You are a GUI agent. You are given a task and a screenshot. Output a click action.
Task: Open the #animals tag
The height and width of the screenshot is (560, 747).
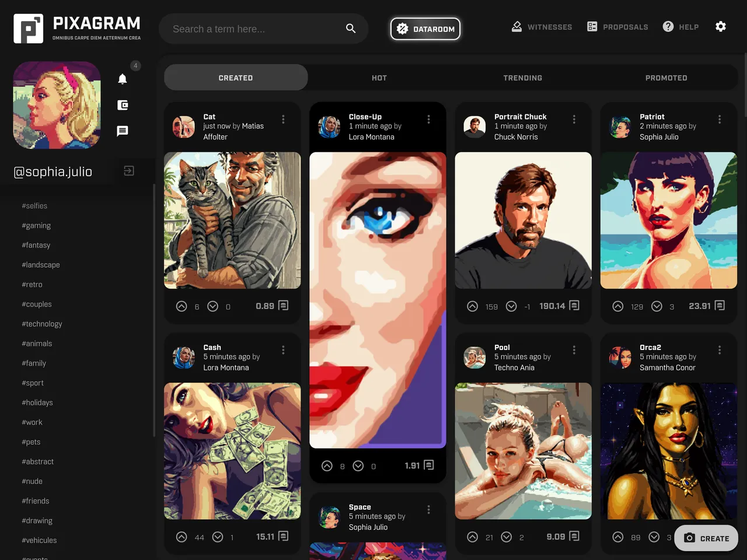[37, 344]
